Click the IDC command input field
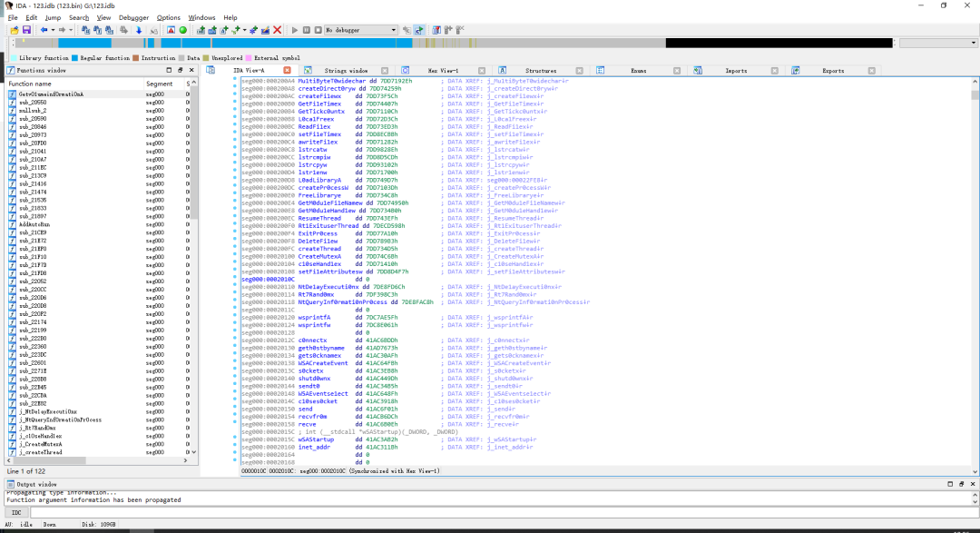The width and height of the screenshot is (980, 533). [504, 512]
